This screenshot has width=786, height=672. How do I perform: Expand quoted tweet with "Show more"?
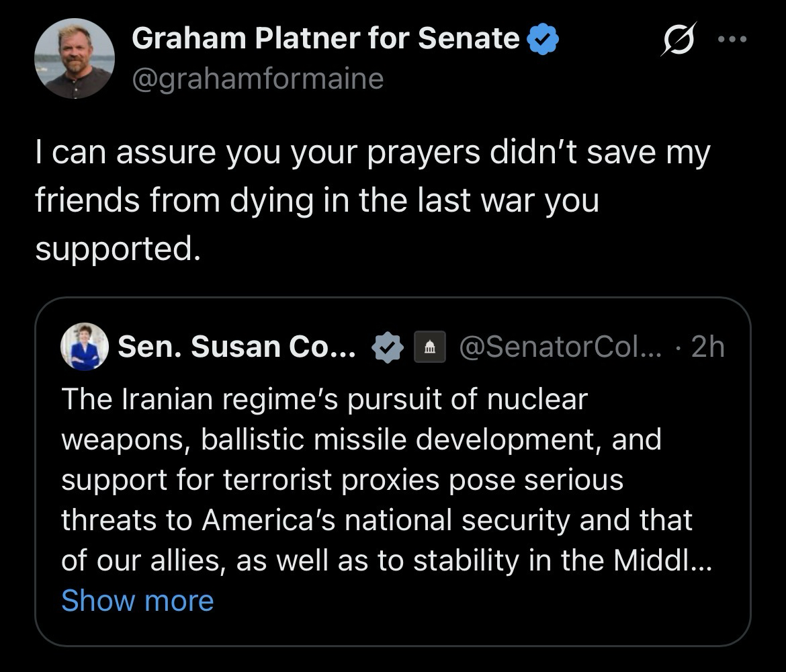pos(137,600)
